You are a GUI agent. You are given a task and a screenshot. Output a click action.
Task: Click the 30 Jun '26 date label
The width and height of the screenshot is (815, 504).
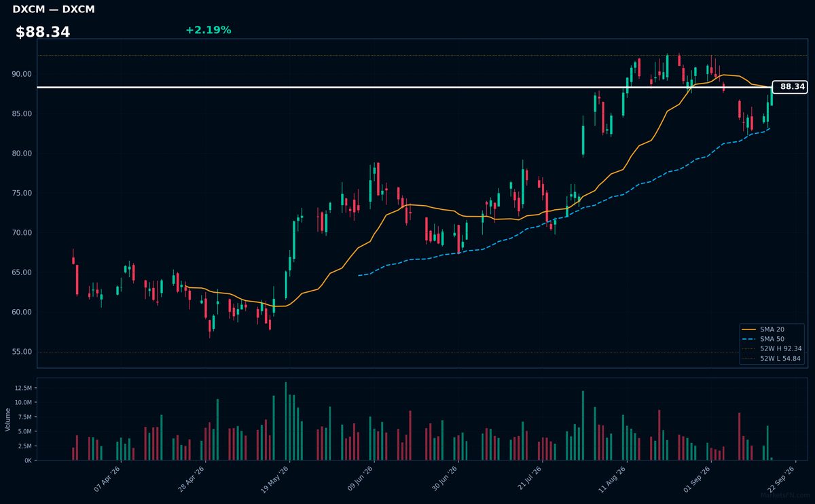444,478
